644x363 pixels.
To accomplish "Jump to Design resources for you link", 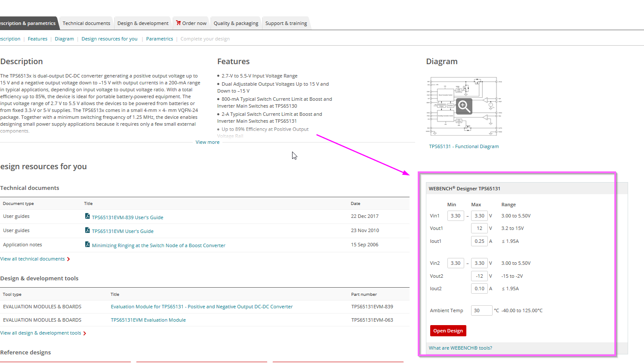I will (x=109, y=39).
